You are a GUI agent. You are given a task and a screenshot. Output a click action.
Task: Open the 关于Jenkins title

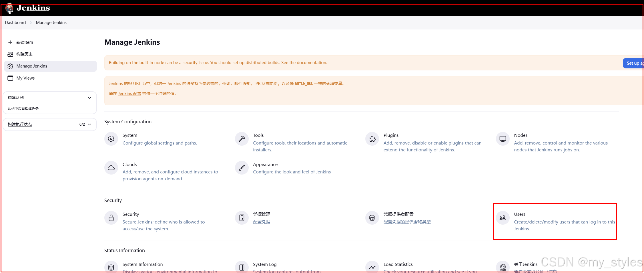point(526,264)
